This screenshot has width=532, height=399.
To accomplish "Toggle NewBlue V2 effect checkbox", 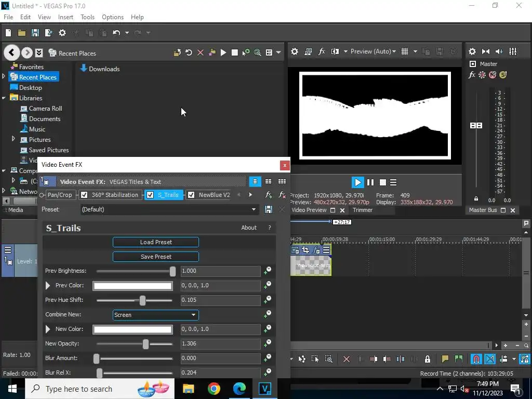I will (x=191, y=195).
